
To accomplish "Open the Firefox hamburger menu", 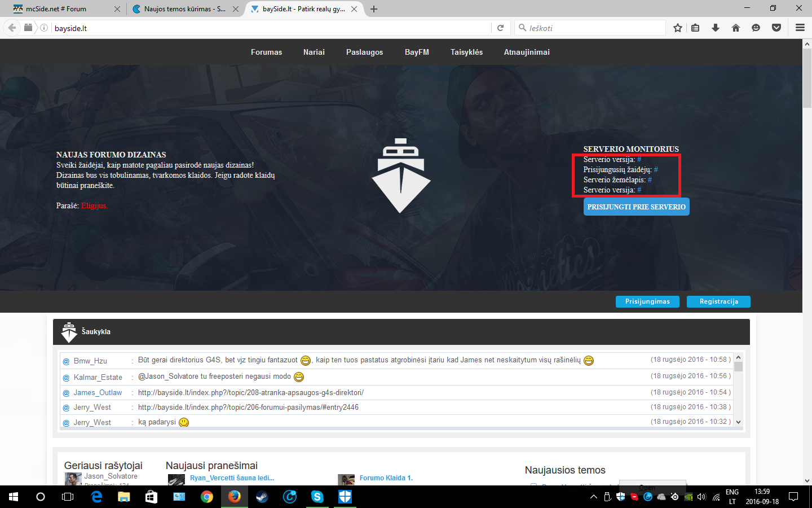I will click(800, 28).
